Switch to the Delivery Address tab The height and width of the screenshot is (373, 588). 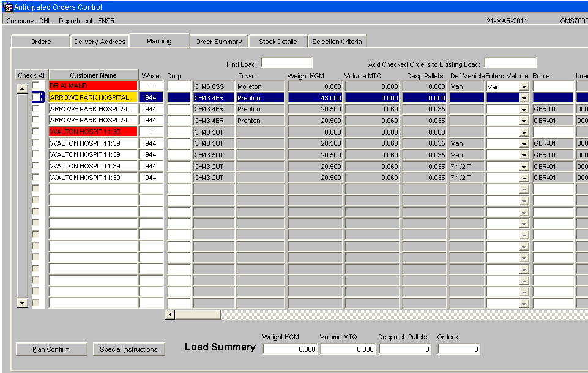pos(100,42)
